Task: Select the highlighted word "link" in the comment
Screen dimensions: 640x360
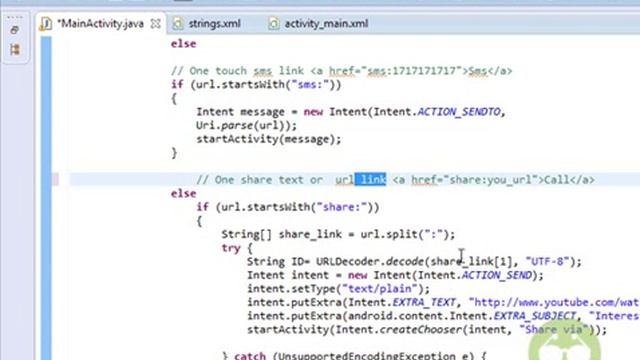Action: [x=371, y=180]
